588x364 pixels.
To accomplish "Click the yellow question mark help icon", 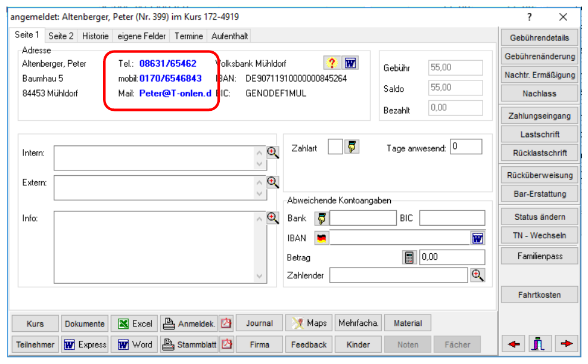I will pos(331,63).
